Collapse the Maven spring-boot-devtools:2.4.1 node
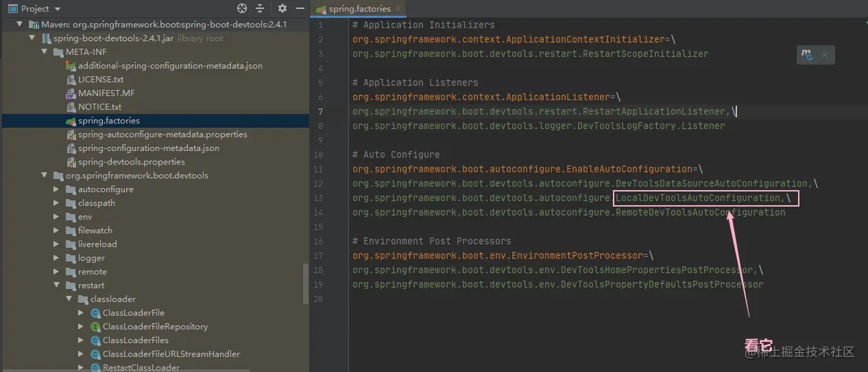Viewport: 868px width, 372px height. coord(20,25)
